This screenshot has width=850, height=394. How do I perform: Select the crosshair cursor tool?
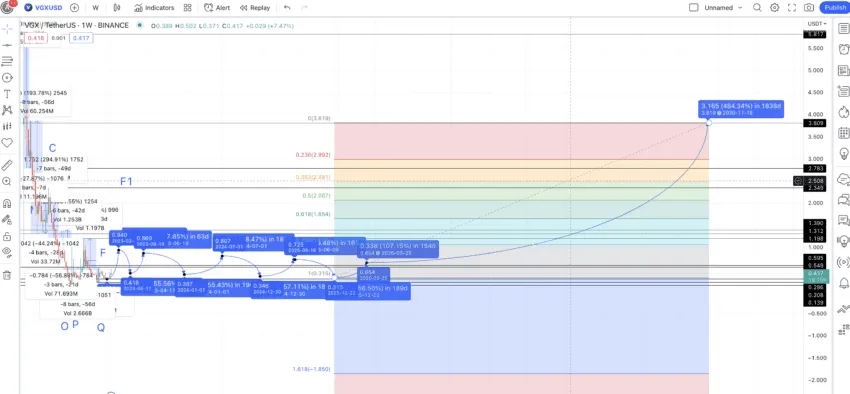click(x=7, y=28)
